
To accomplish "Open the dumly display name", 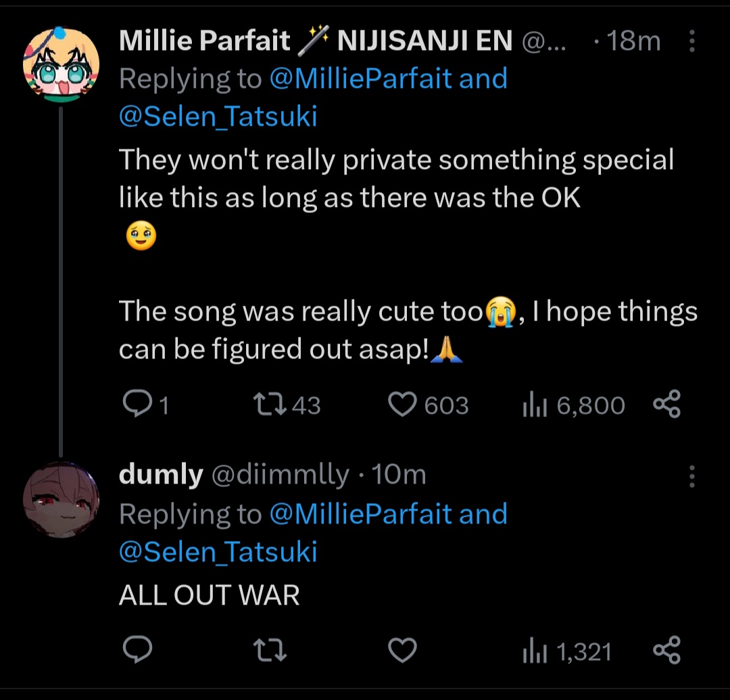I will (x=161, y=475).
